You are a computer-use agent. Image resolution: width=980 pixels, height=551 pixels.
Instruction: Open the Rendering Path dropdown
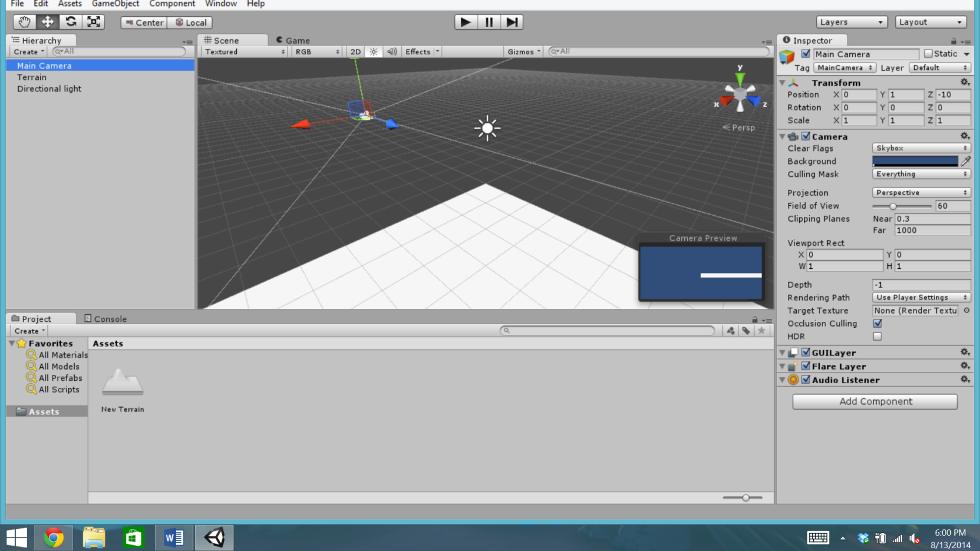pos(921,297)
